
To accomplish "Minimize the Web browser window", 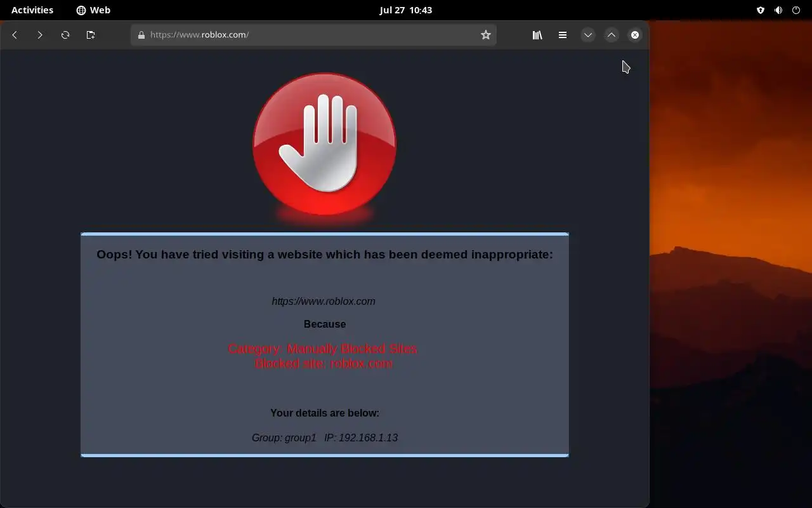I will tap(588, 35).
